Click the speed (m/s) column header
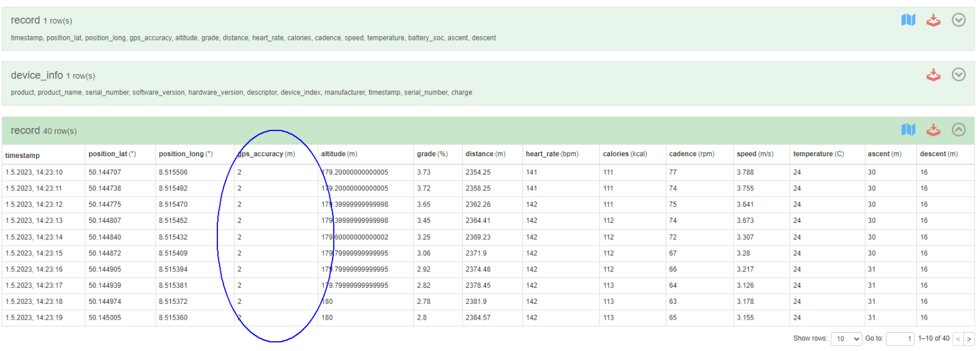Screen dimensions: 980x351 click(x=755, y=154)
